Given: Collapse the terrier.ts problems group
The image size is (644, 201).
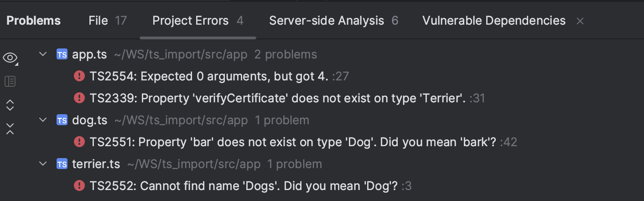Looking at the screenshot, I should click(43, 164).
